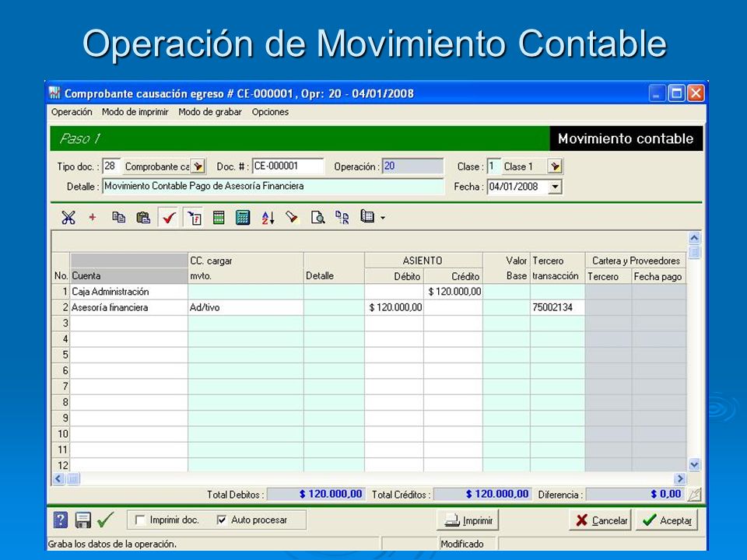The image size is (747, 560).
Task: Click the scissors cut icon
Action: (68, 218)
